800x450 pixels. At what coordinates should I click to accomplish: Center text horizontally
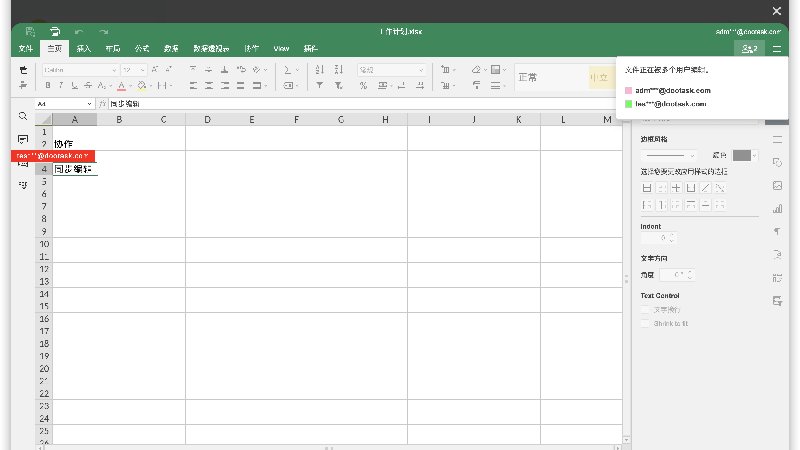(209, 86)
